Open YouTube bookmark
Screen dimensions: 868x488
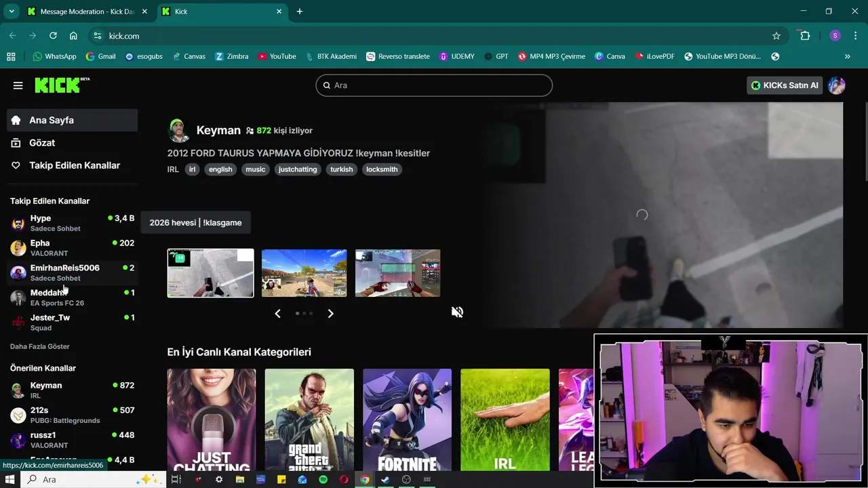coord(277,56)
